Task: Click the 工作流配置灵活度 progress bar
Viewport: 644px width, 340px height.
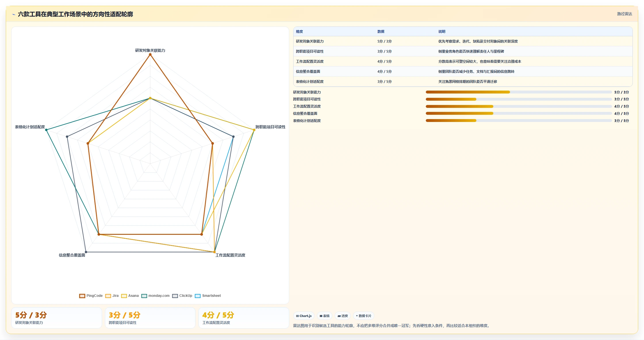Action: coord(519,106)
